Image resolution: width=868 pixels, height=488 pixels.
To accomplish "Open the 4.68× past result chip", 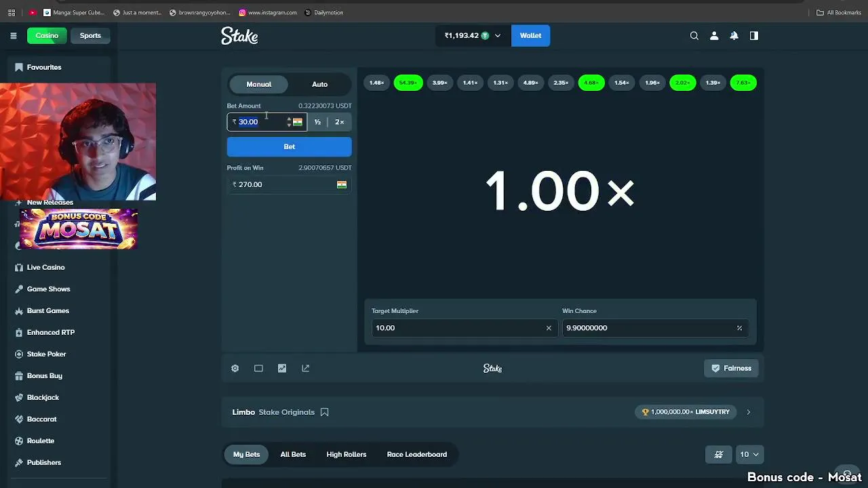I will [x=591, y=83].
